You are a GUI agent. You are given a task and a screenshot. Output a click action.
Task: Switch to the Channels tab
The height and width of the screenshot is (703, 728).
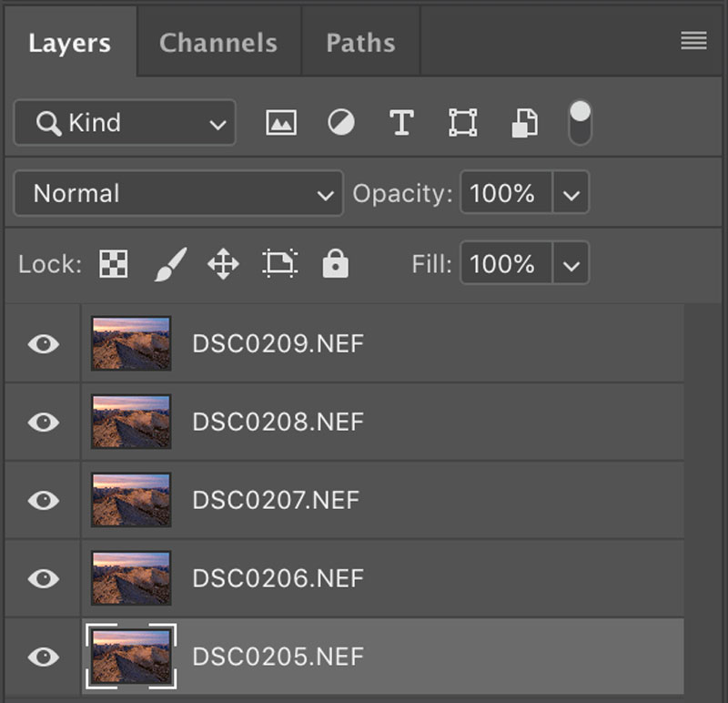click(217, 43)
